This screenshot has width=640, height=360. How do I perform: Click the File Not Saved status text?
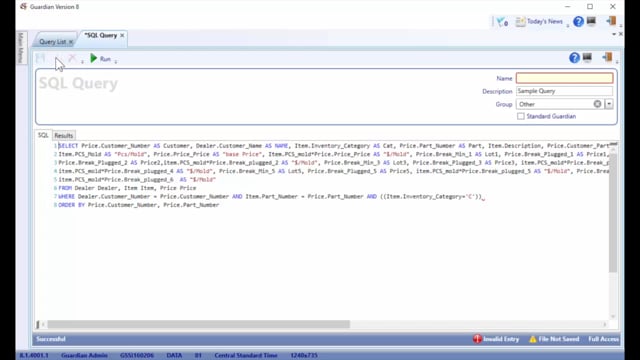pos(559,339)
